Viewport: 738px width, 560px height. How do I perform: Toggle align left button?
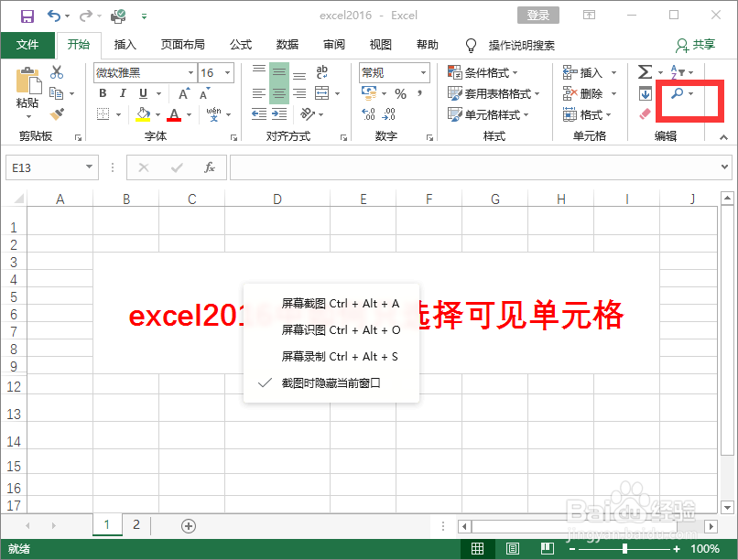(259, 93)
